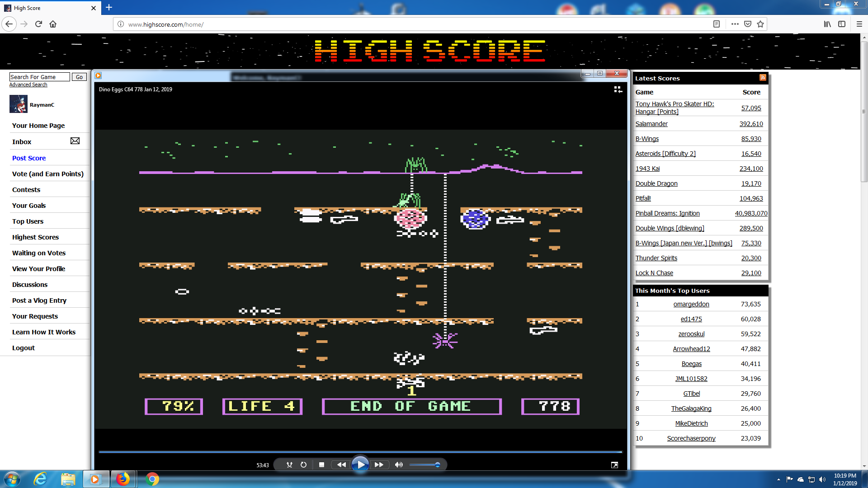Click the volume slider handle
Viewport: 868px width, 488px height.
pyautogui.click(x=437, y=465)
